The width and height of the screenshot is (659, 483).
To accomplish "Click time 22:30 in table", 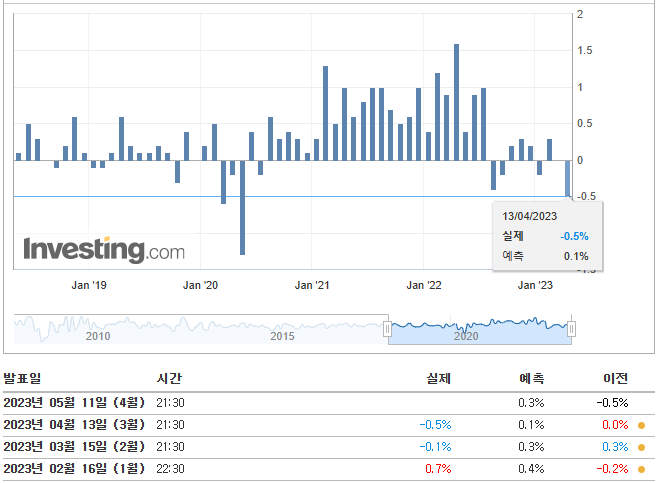I will coord(170,469).
